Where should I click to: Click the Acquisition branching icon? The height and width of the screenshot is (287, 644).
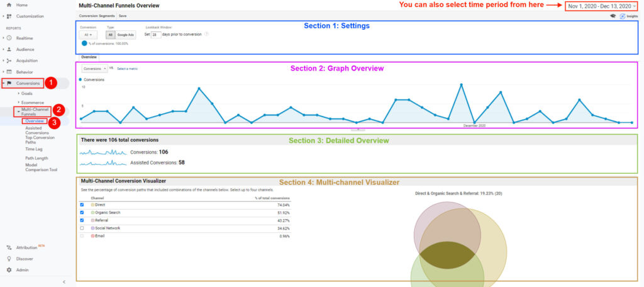(9, 60)
